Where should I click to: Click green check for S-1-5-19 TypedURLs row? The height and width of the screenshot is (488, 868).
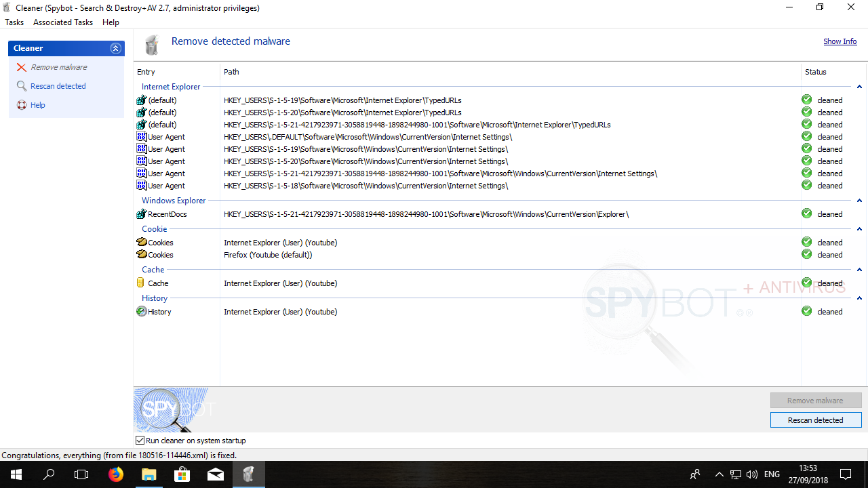click(807, 100)
